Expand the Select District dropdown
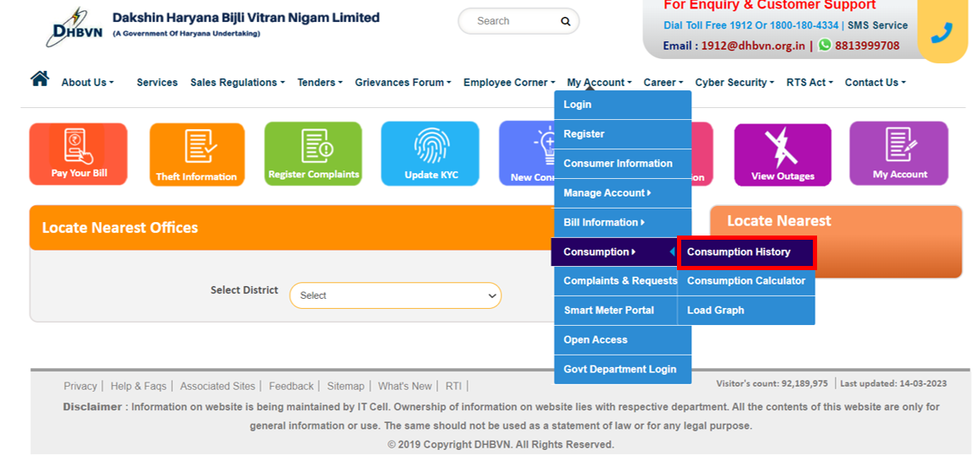 click(x=395, y=295)
